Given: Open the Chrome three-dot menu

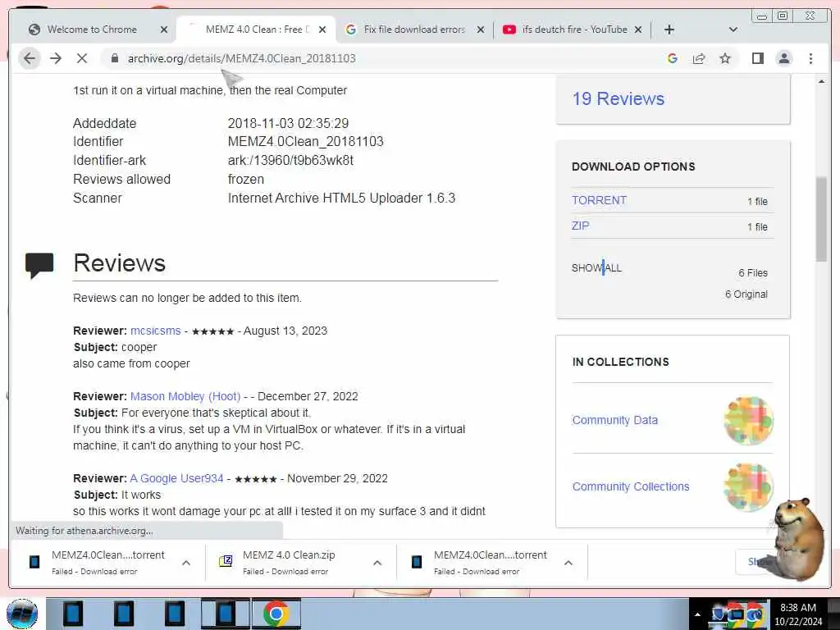Looking at the screenshot, I should click(x=810, y=58).
